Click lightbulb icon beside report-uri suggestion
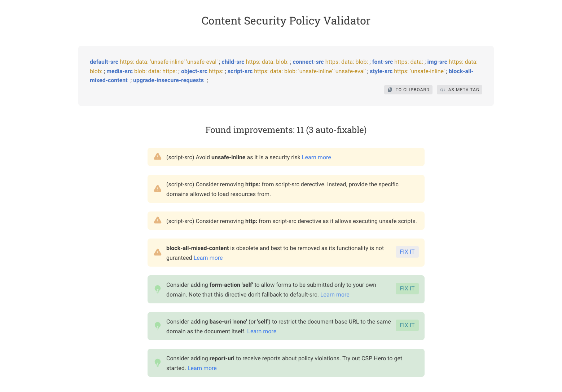Viewport: 562px width, 392px height. coord(158,363)
